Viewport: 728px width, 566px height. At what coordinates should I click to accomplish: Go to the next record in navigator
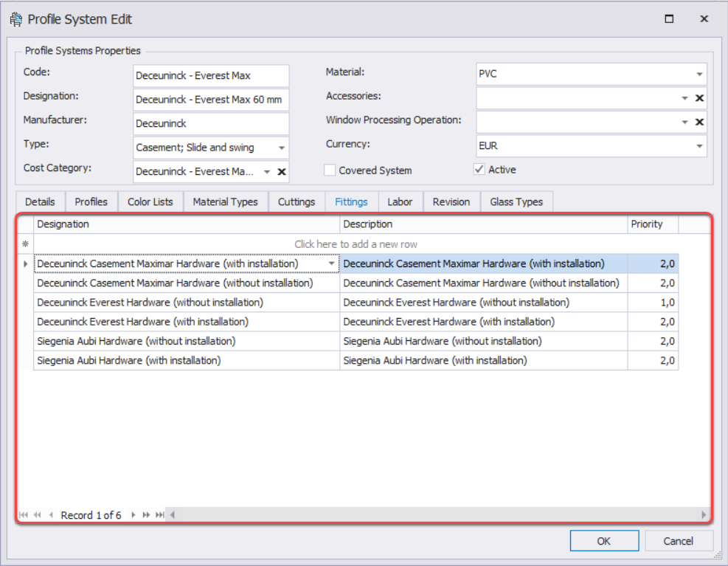coord(133,515)
